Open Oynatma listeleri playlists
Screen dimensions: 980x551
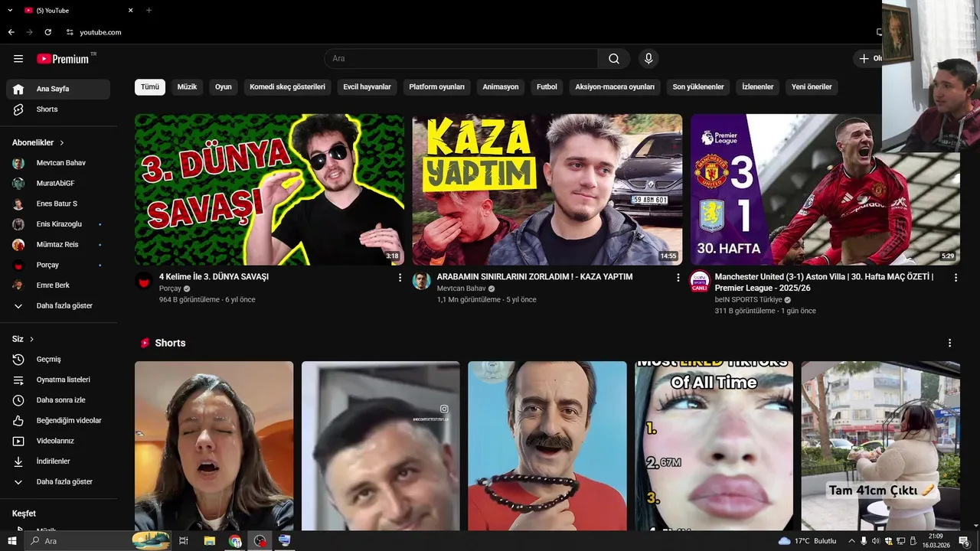(x=58, y=380)
